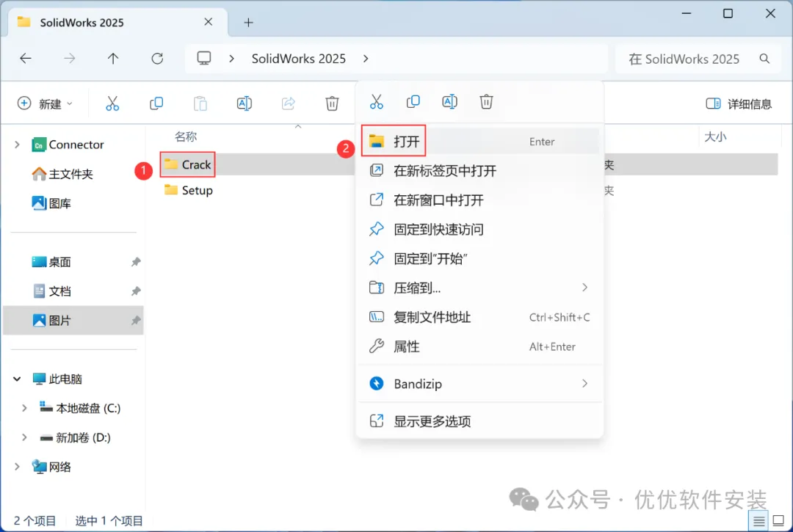Image resolution: width=793 pixels, height=532 pixels.
Task: Open 桌面 in the sidebar
Action: pyautogui.click(x=51, y=262)
